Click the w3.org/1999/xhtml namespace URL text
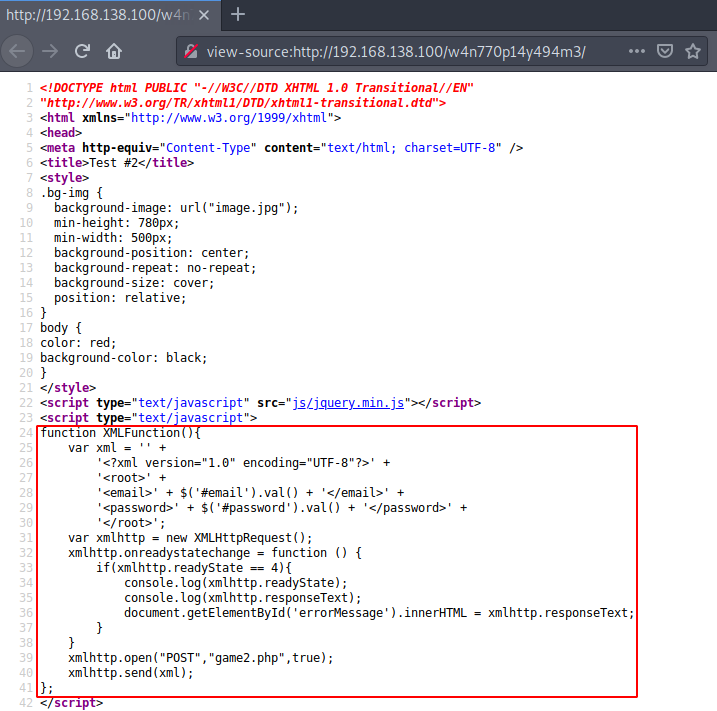The image size is (717, 711). coord(229,118)
